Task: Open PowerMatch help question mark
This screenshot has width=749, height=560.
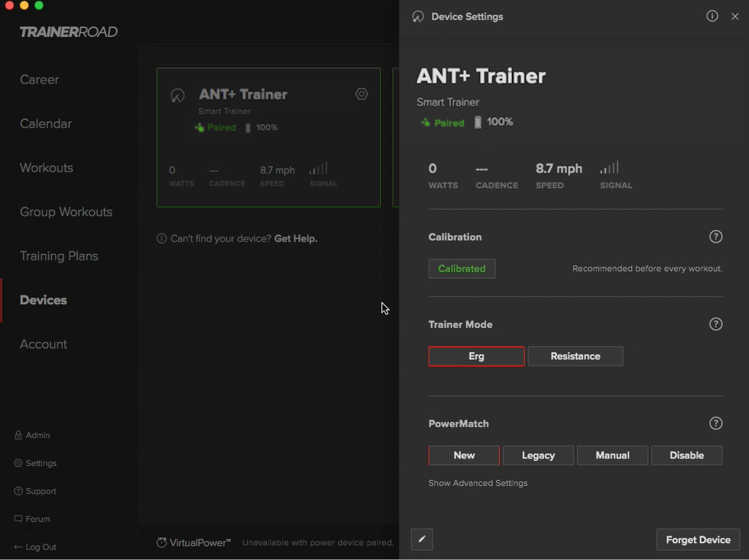Action: tap(716, 424)
